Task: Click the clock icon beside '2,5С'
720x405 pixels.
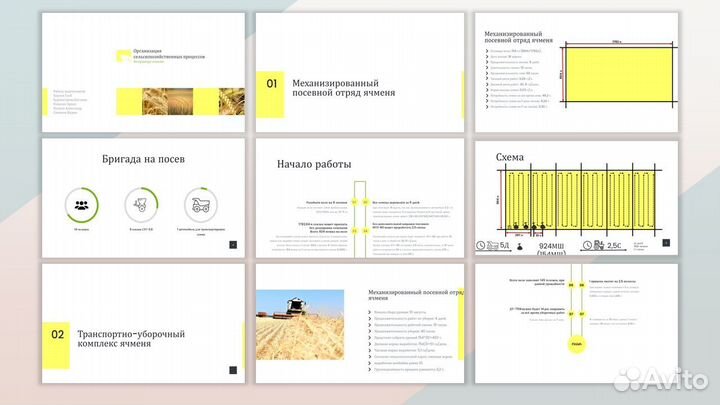Action: click(x=587, y=245)
